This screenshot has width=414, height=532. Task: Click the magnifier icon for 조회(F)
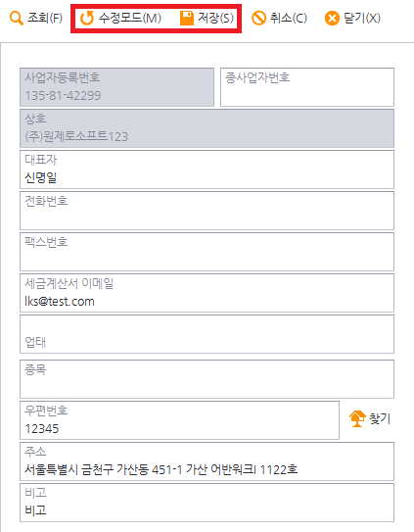[x=17, y=18]
